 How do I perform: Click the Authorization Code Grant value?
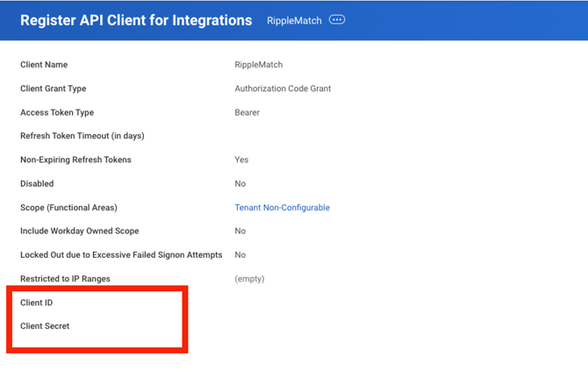tap(283, 89)
